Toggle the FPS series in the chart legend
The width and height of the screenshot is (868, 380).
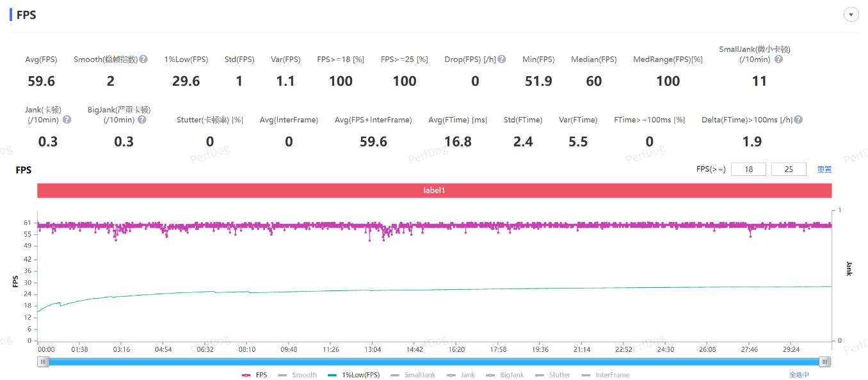255,375
